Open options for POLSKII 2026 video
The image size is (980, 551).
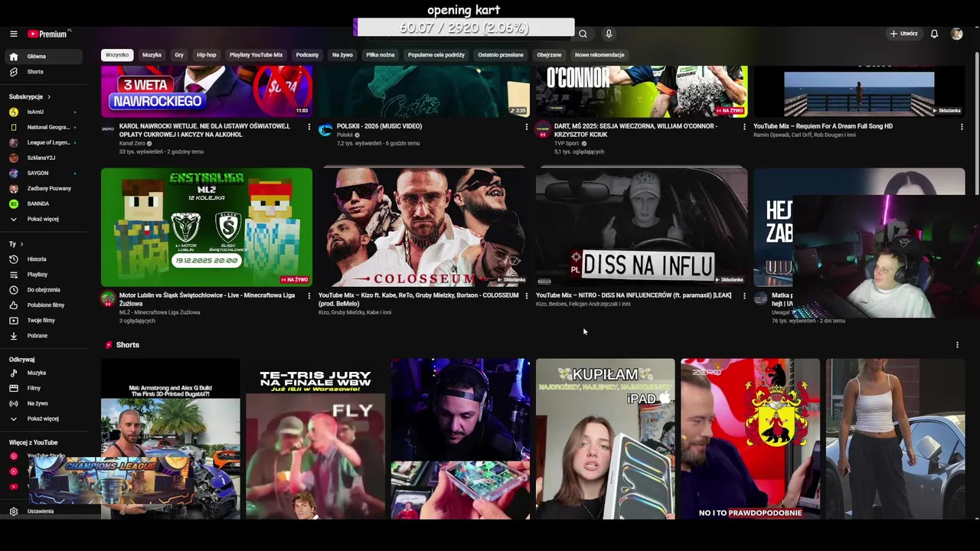(x=527, y=127)
